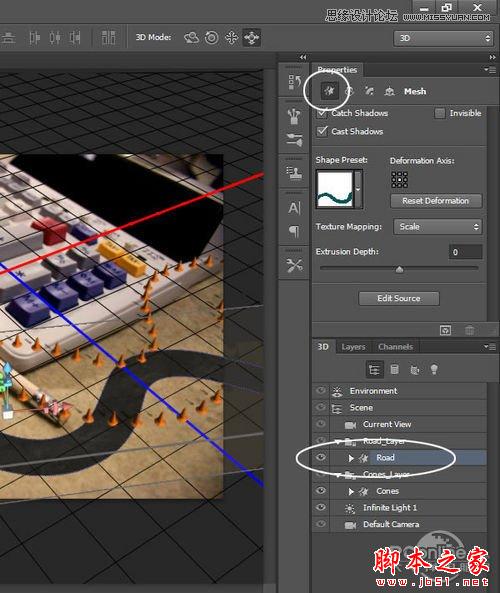Image resolution: width=500 pixels, height=593 pixels.
Task: Click the Edit Source button
Action: pyautogui.click(x=399, y=298)
